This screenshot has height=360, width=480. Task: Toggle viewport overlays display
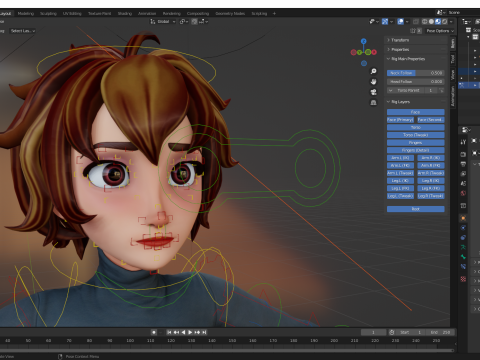pos(401,21)
